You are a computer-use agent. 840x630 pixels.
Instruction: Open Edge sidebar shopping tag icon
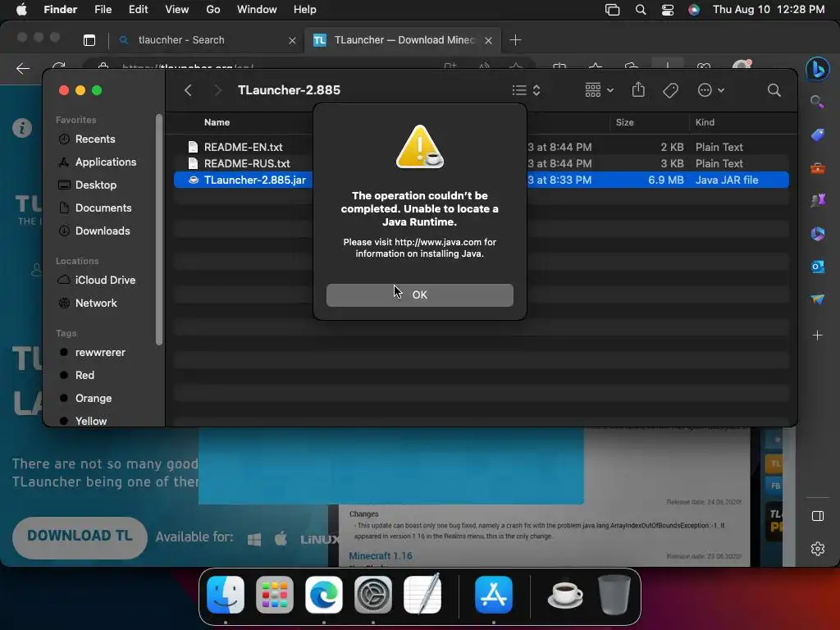[x=818, y=135]
